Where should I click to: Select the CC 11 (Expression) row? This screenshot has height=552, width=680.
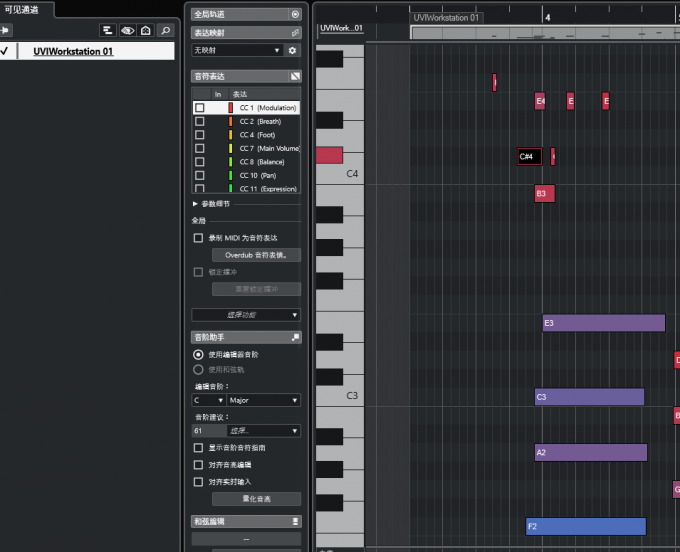point(246,189)
